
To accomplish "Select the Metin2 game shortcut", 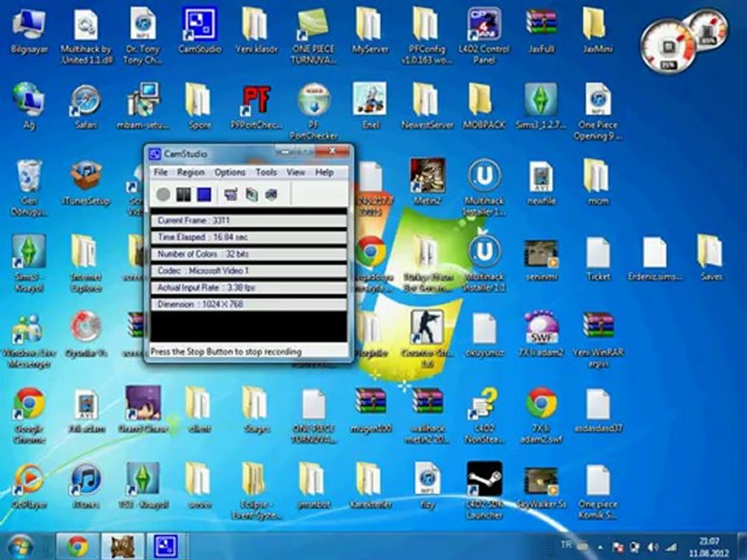I will click(427, 182).
